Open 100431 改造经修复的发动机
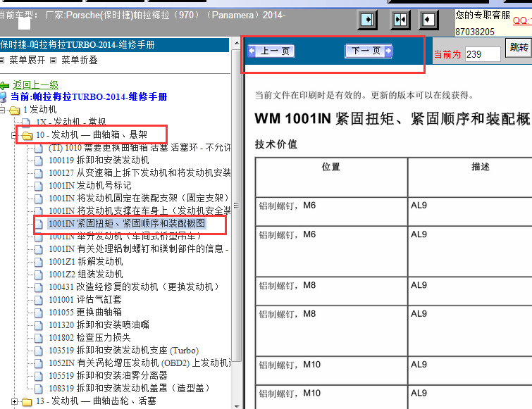 (x=134, y=287)
